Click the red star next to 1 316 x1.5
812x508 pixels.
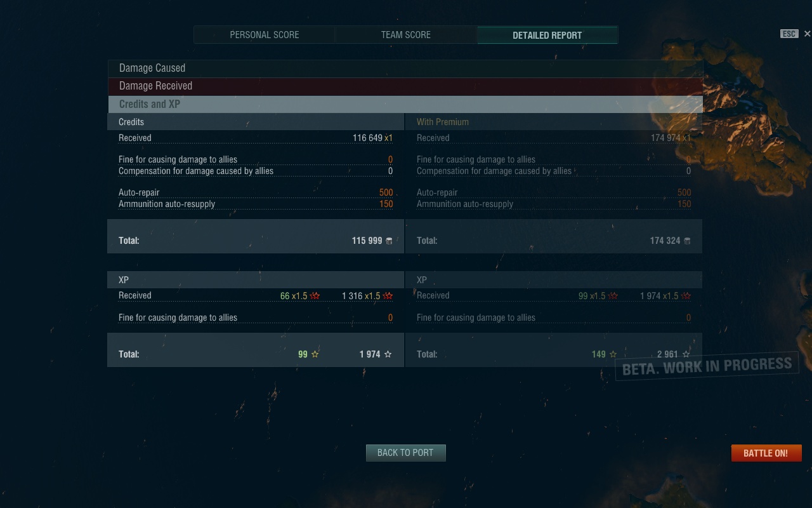point(388,296)
